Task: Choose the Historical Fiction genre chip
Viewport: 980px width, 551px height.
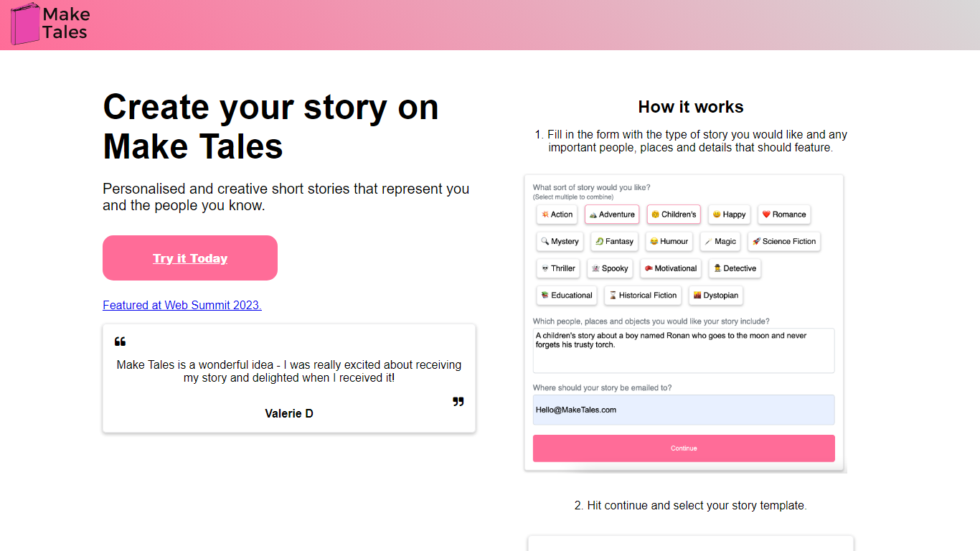Action: tap(643, 296)
